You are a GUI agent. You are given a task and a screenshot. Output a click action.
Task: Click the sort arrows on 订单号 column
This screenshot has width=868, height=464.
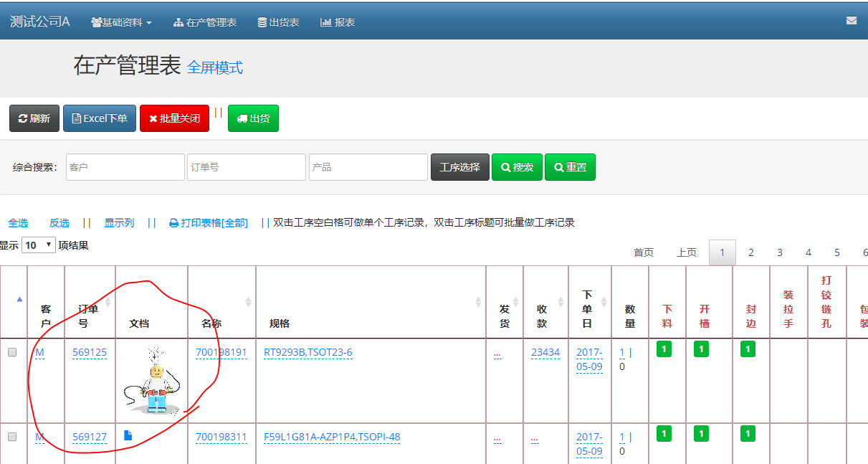coord(108,302)
